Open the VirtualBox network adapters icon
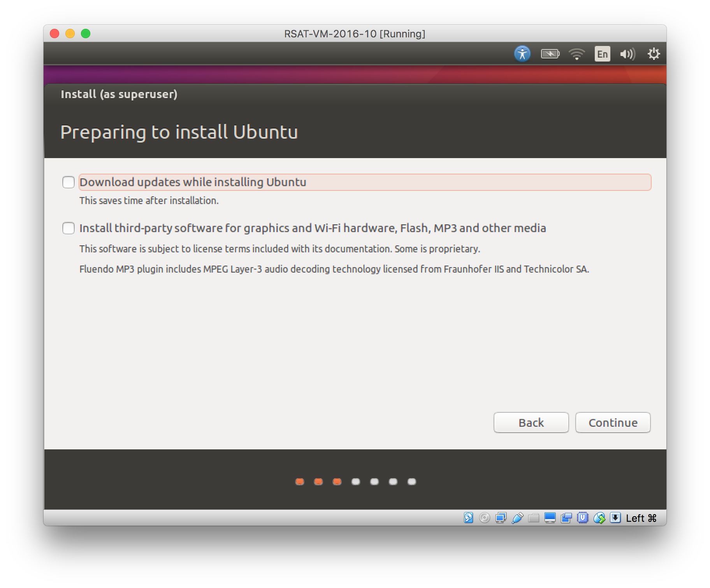Screen dimensions: 710x588 [501, 518]
